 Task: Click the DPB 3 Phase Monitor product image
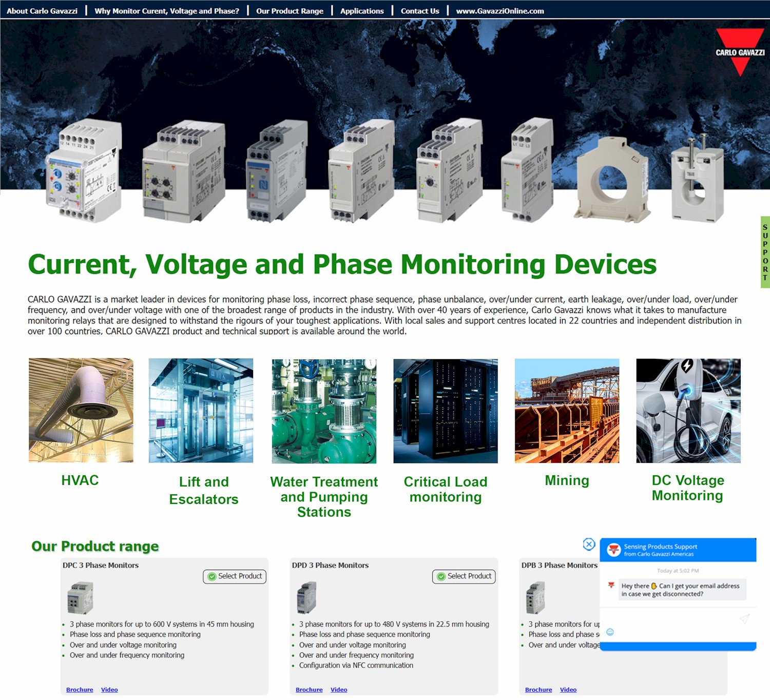pos(535,598)
